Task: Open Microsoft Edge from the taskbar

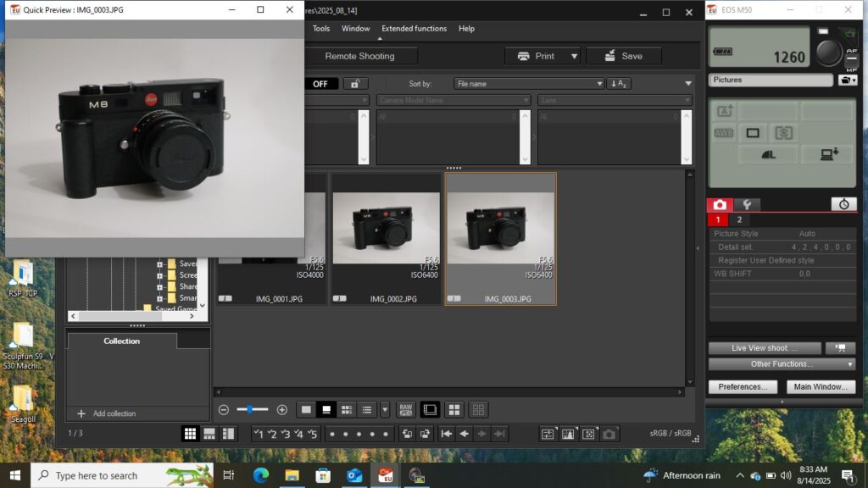Action: pos(261,475)
